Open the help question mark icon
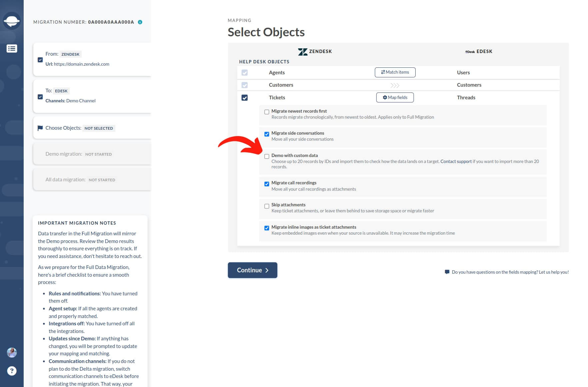 point(12,371)
